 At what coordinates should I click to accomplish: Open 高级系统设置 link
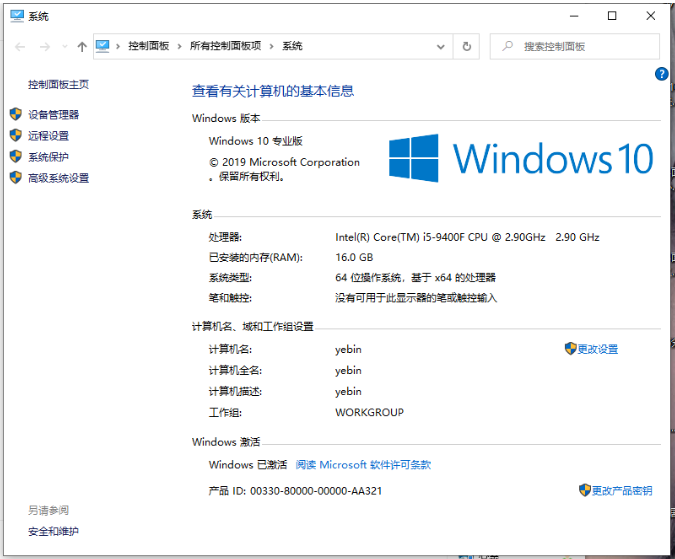(x=58, y=178)
